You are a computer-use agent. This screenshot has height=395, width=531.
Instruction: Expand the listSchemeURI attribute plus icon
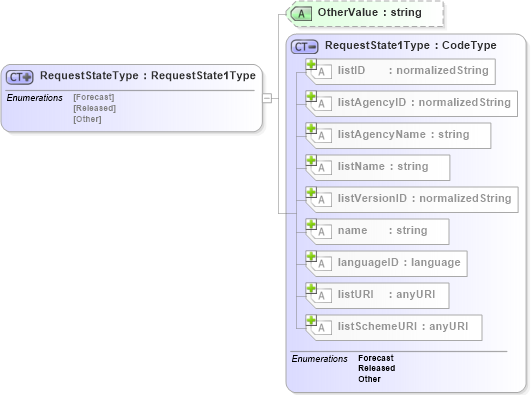[311, 320]
